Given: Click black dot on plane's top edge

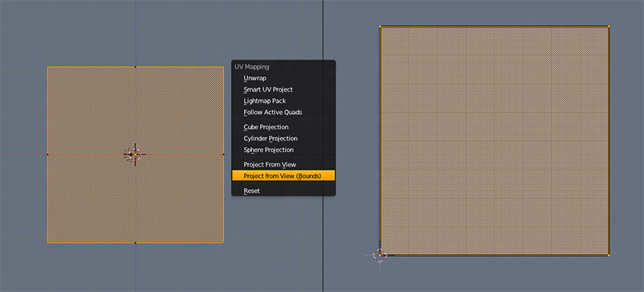Looking at the screenshot, I should pos(135,67).
